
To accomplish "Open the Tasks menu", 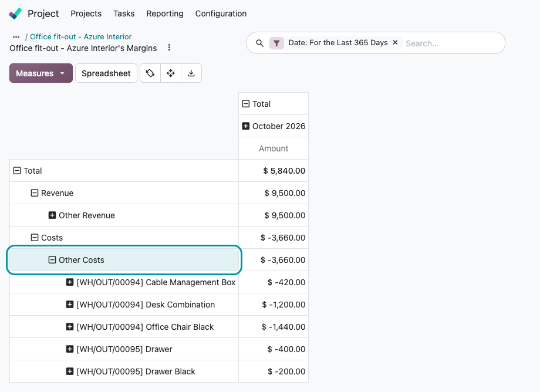I will pos(124,13).
